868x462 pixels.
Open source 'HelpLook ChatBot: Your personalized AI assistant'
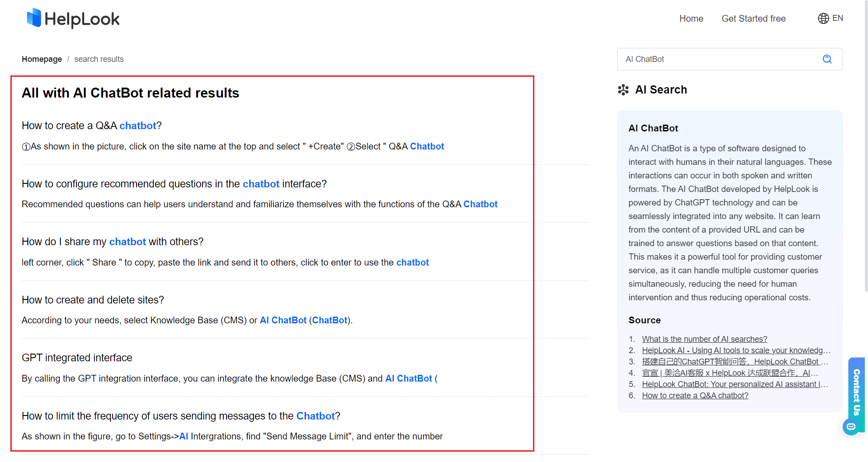tap(735, 384)
